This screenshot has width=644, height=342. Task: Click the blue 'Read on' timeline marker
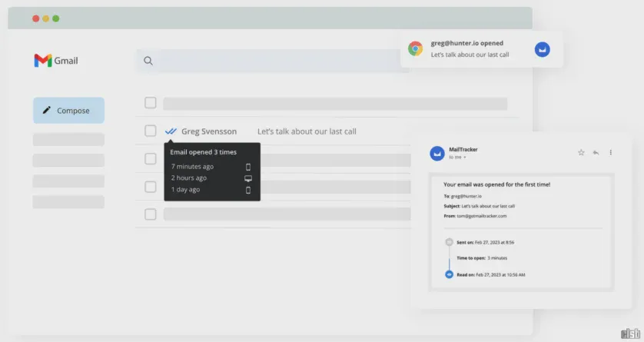pos(450,274)
